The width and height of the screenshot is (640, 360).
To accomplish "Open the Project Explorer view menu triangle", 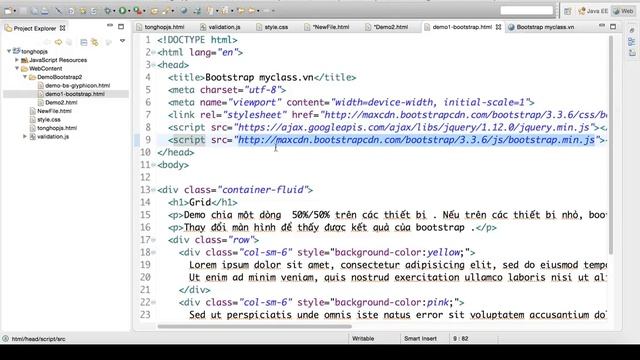I will [x=122, y=41].
